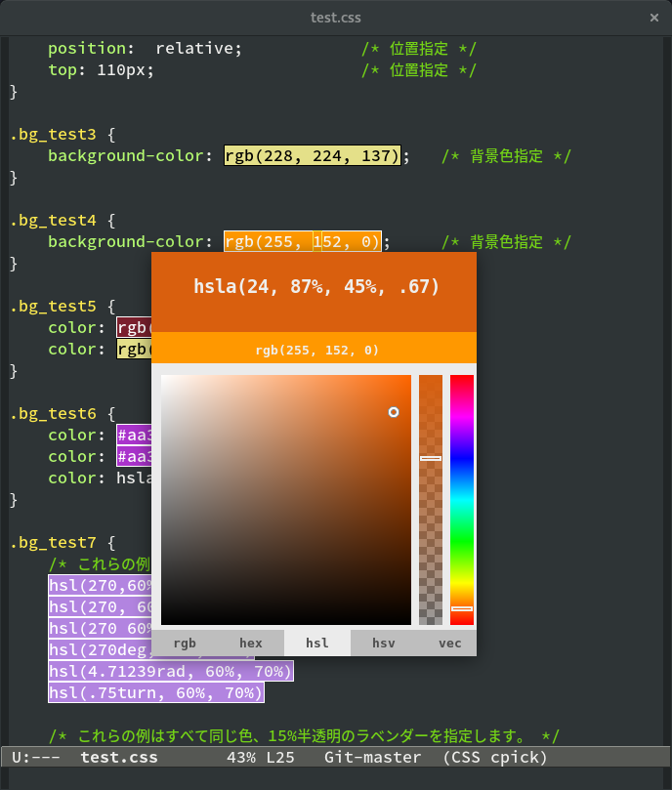Click the yellow rgb value in bg_test5
This screenshot has width=672, height=790.
coord(134,349)
